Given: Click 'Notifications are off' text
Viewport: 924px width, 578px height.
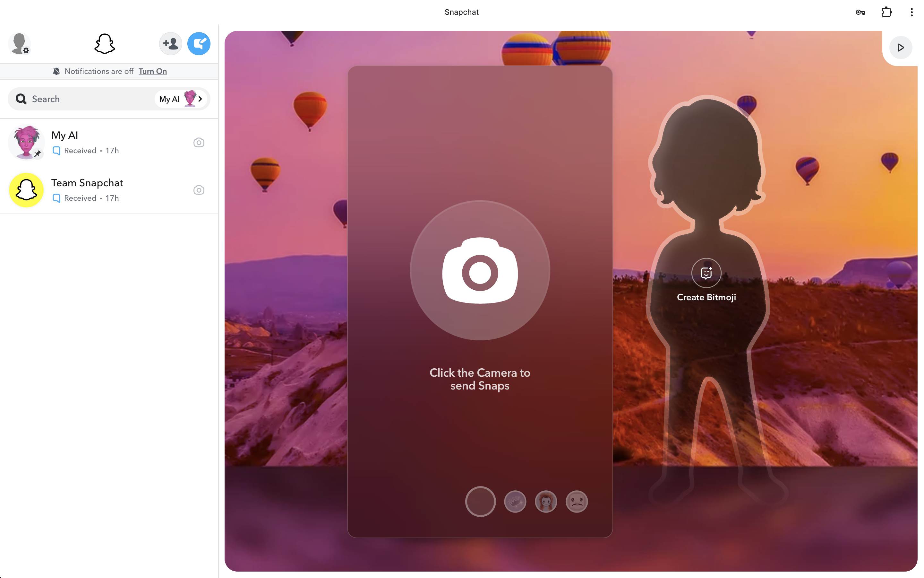Looking at the screenshot, I should click(99, 71).
